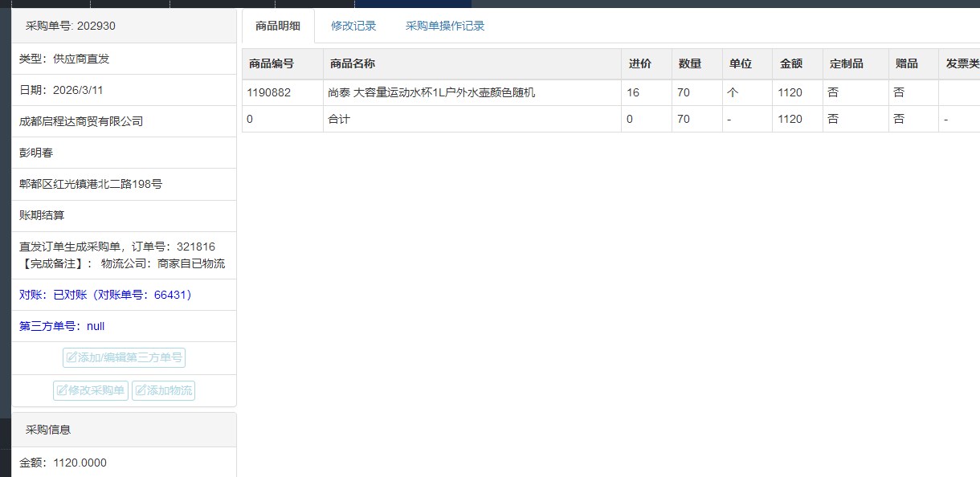Open the 修改记录 tab
Viewport: 980px width, 477px height.
[353, 26]
